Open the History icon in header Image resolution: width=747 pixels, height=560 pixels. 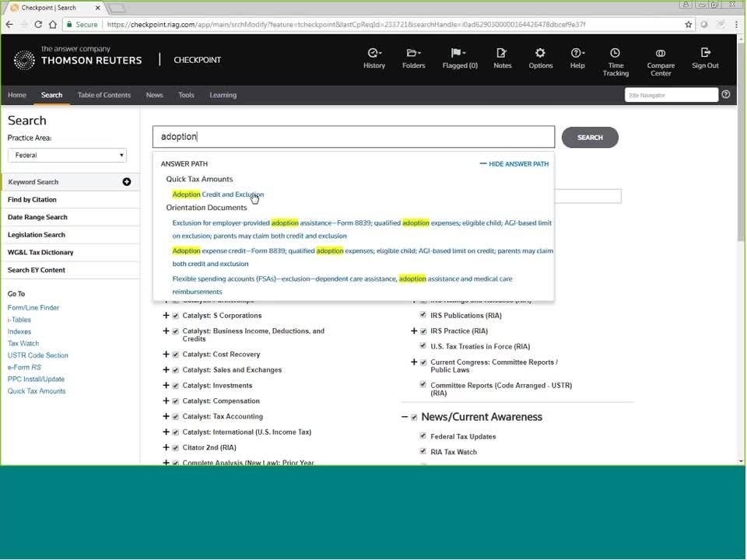[373, 53]
